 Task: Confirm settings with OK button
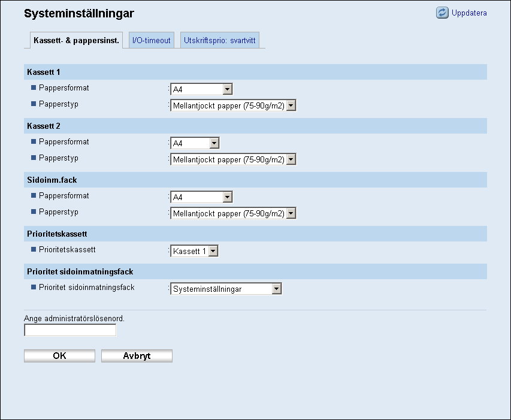coord(60,356)
